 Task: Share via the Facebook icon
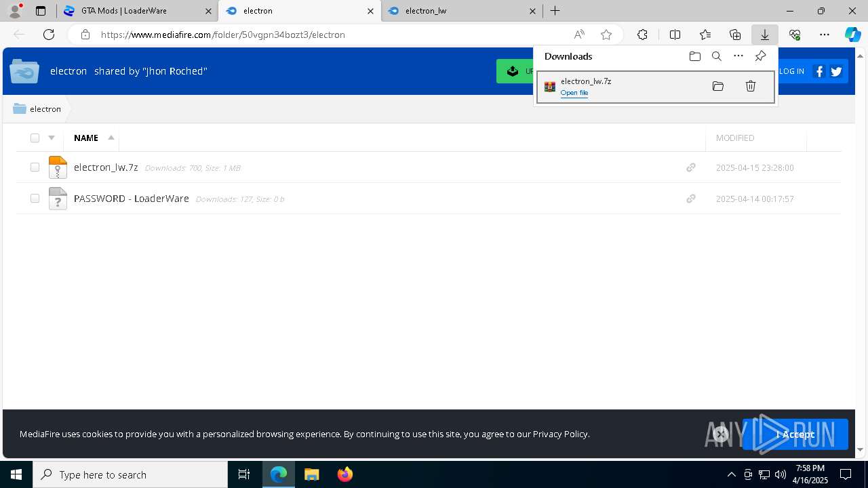[x=819, y=71]
